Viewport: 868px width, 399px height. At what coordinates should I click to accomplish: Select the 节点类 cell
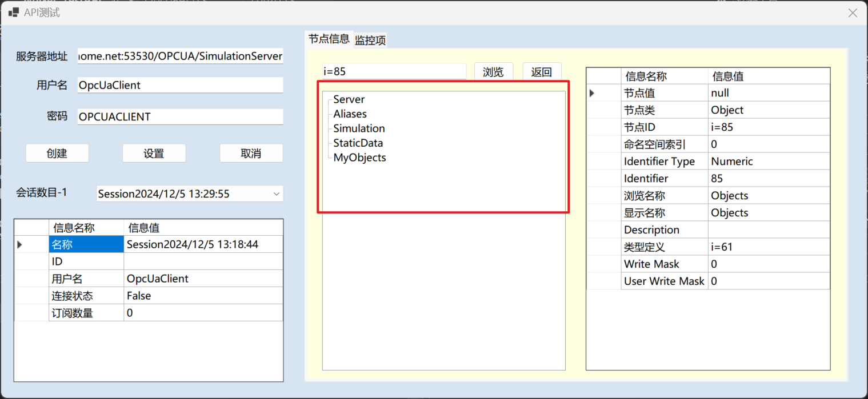(x=665, y=110)
